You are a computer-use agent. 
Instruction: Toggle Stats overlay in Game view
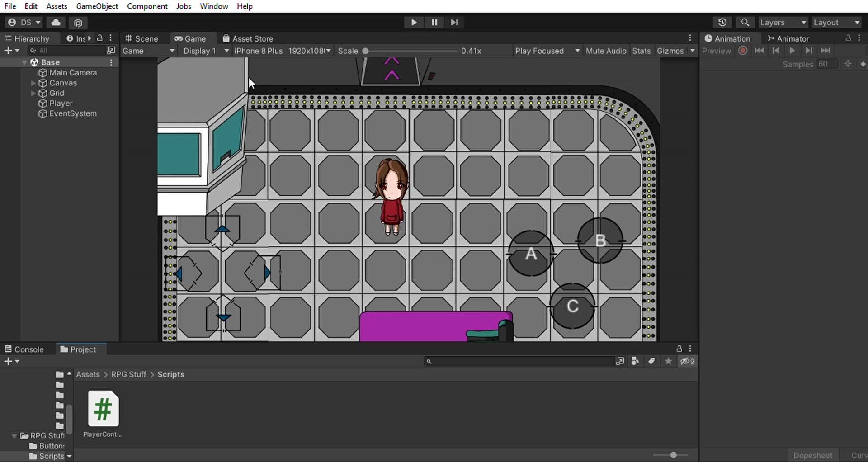click(x=641, y=51)
